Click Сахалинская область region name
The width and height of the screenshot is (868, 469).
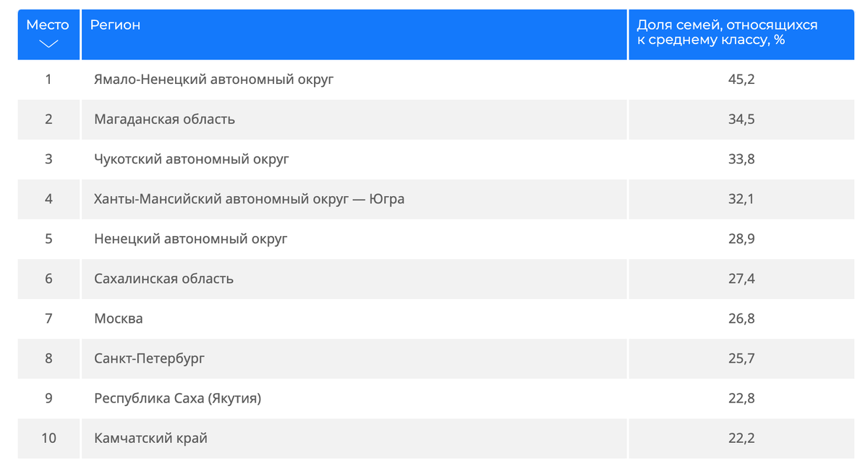(164, 279)
